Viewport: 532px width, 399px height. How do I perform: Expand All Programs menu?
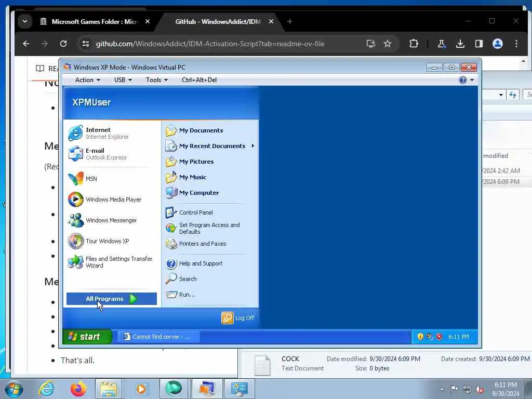112,299
